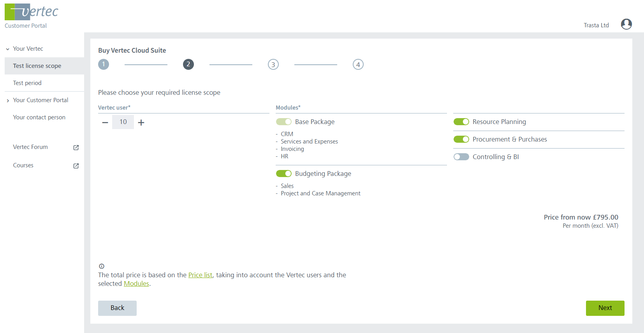Expand the Your Customer Portal section
This screenshot has width=644, height=333.
[8, 101]
